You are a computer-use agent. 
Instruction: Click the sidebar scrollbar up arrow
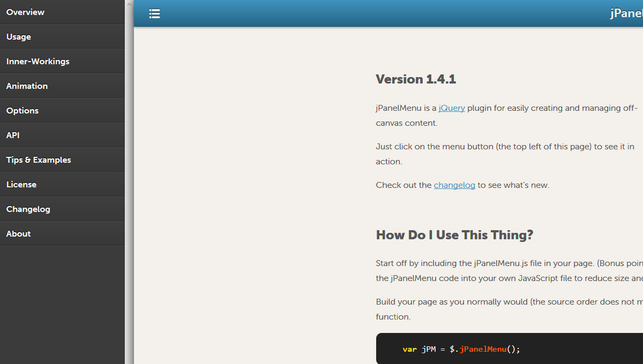click(129, 4)
